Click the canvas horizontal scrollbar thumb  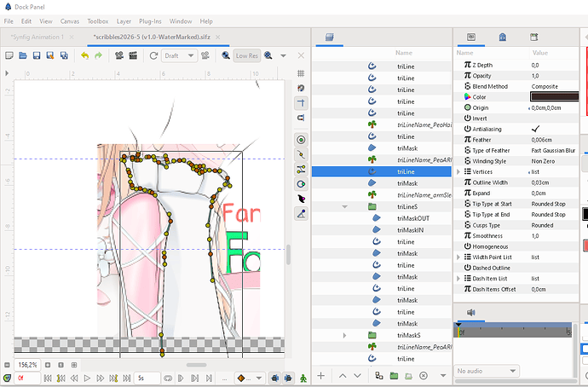[196, 365]
